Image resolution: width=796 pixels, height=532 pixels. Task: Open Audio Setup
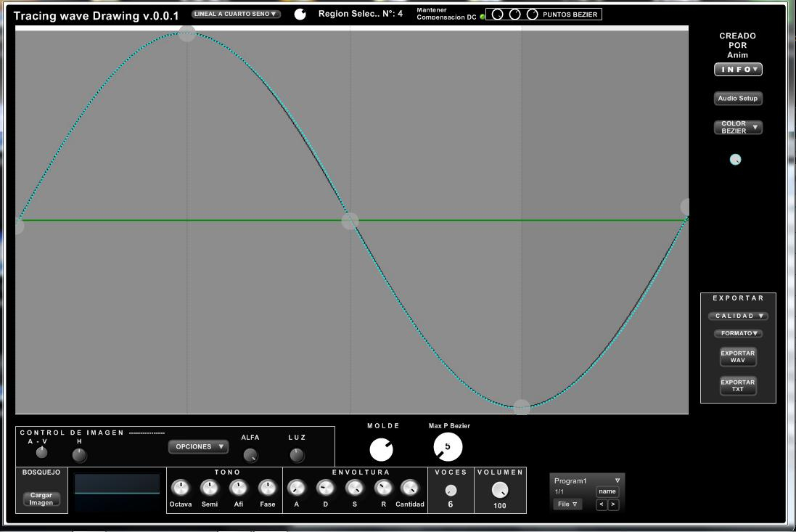coord(738,99)
